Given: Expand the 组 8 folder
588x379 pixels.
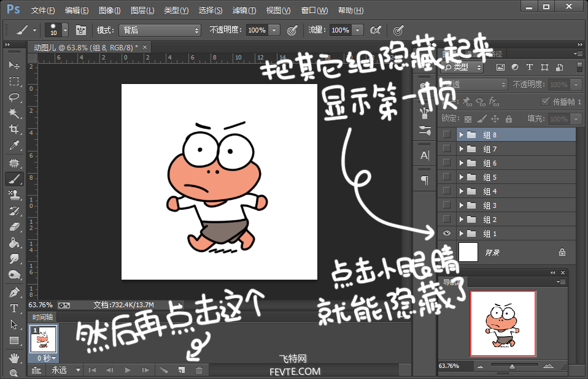Looking at the screenshot, I should [x=461, y=134].
